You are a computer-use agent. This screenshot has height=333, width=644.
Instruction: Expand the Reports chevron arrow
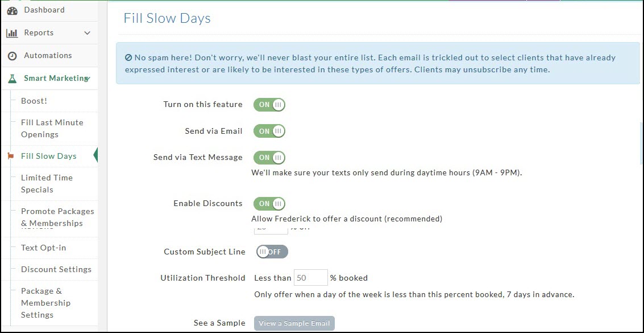pos(87,33)
